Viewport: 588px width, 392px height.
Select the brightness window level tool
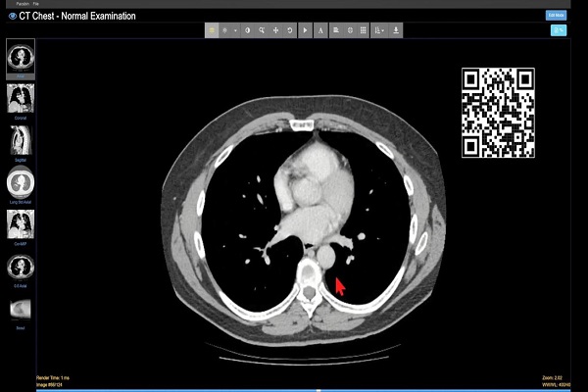(x=225, y=30)
